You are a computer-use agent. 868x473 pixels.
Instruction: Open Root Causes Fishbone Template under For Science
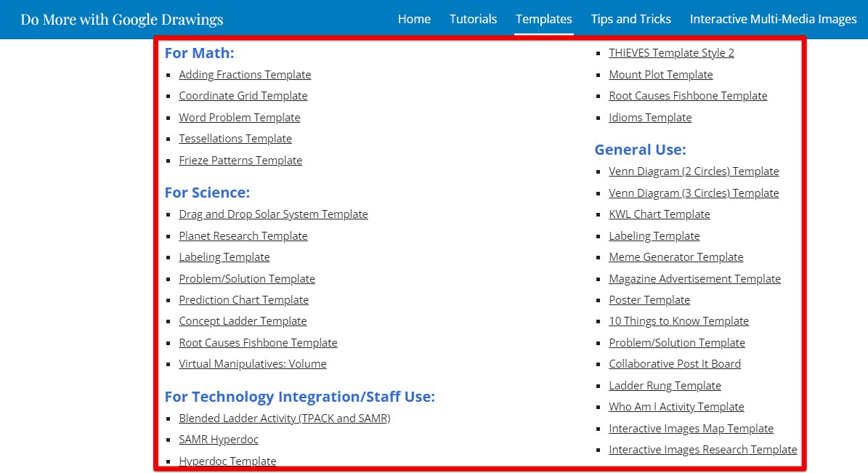click(x=258, y=342)
